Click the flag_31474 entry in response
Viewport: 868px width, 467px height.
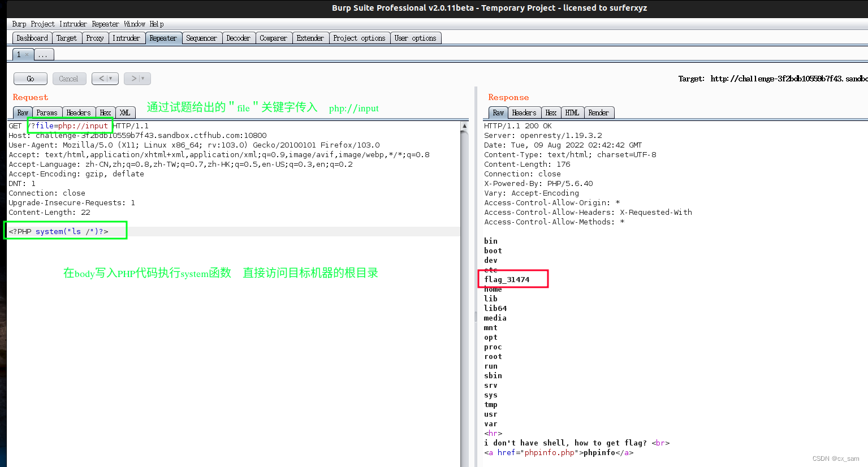click(x=507, y=280)
